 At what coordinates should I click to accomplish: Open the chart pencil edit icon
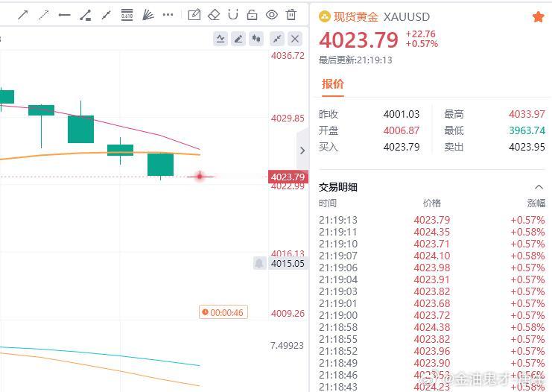point(238,39)
